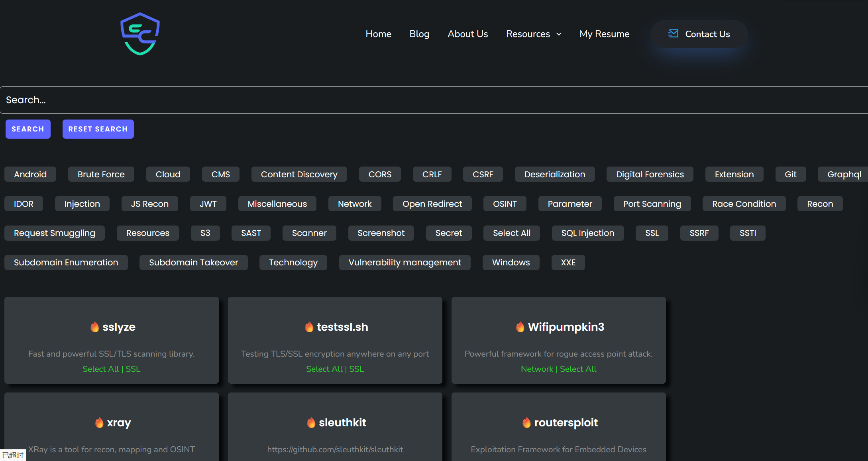Filter by the Android tag

[x=30, y=174]
